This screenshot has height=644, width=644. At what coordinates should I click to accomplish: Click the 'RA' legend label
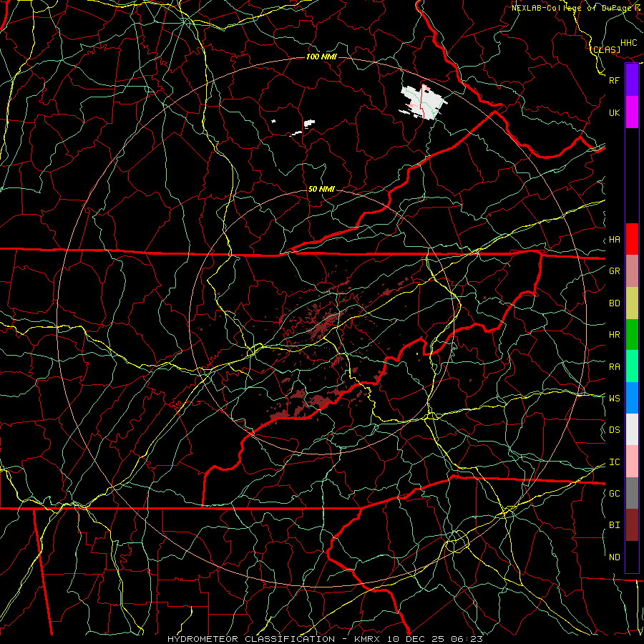[614, 367]
